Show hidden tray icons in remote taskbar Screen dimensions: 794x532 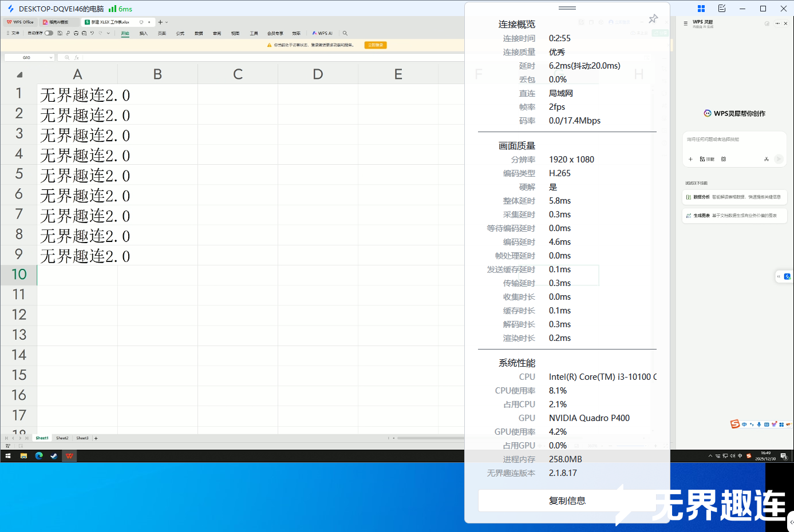pyautogui.click(x=710, y=456)
